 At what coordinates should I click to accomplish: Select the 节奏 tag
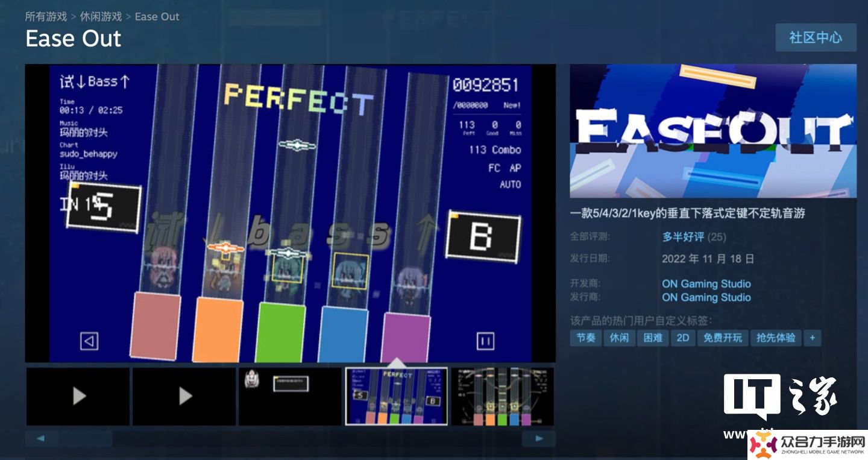[x=586, y=338]
